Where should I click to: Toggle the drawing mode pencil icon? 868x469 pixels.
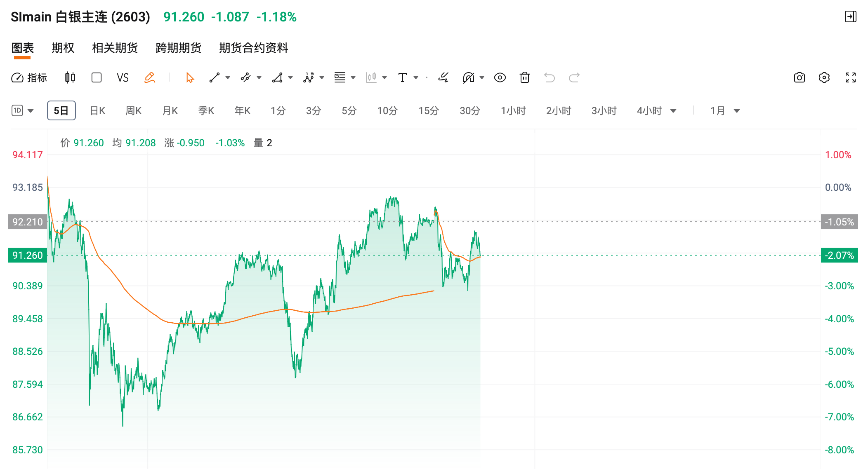[150, 77]
